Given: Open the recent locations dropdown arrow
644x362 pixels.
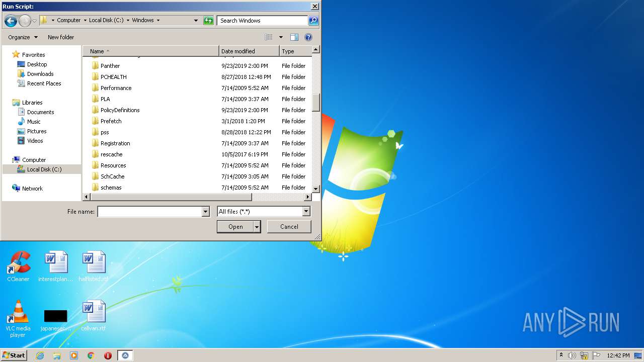Looking at the screenshot, I should pos(34,21).
